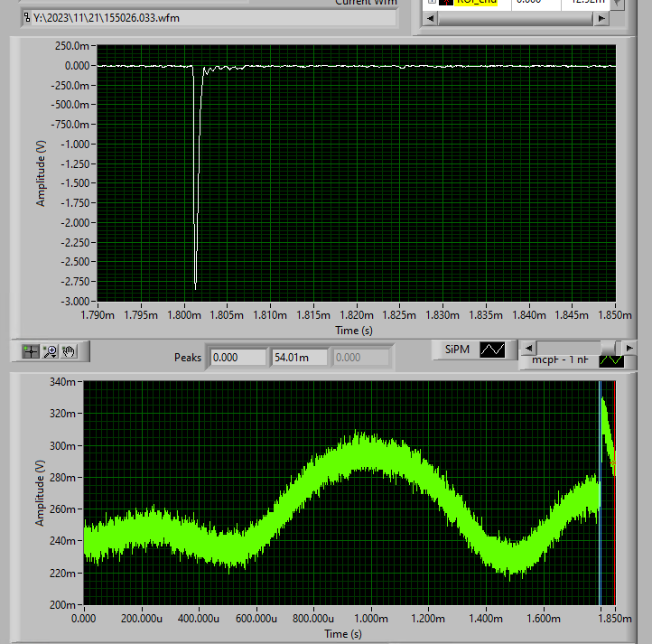Click the ROI_end cursor glyph icon
Screen dimensions: 652x644
(446, 2)
